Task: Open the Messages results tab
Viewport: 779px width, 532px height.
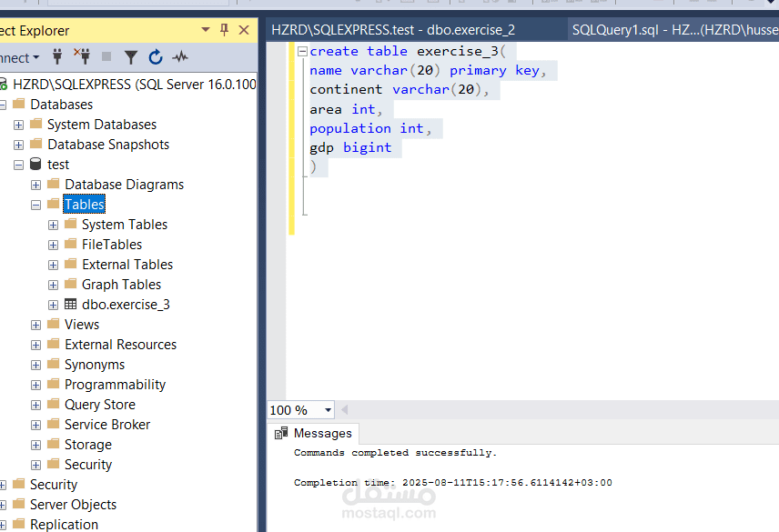Action: point(313,433)
